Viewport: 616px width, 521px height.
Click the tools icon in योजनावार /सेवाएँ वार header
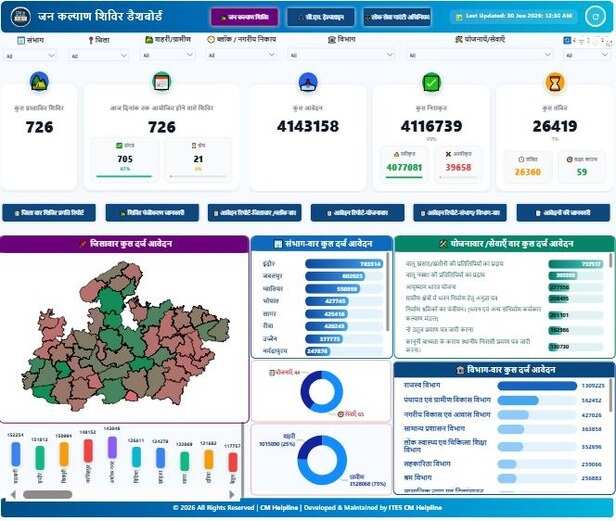coord(444,244)
